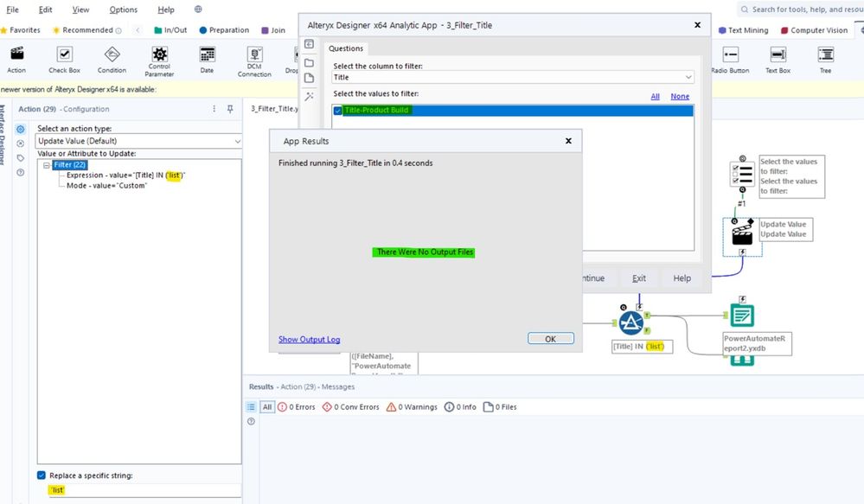864x504 pixels.
Task: Filter Results by 0 Errors
Action: click(x=297, y=407)
